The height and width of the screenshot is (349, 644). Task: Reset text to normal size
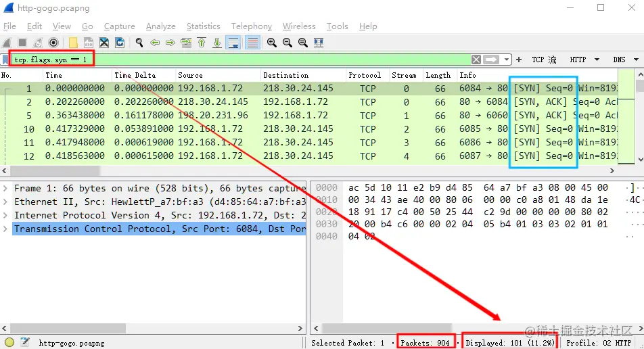pyautogui.click(x=302, y=43)
